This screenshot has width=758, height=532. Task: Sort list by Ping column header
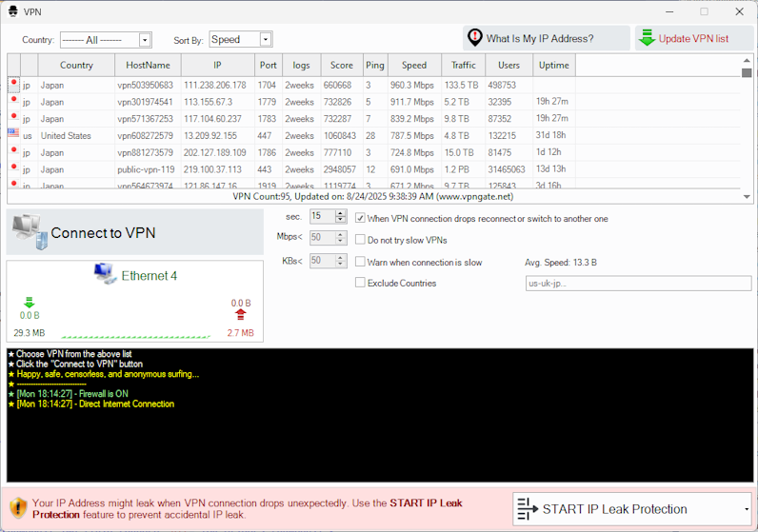(x=374, y=66)
